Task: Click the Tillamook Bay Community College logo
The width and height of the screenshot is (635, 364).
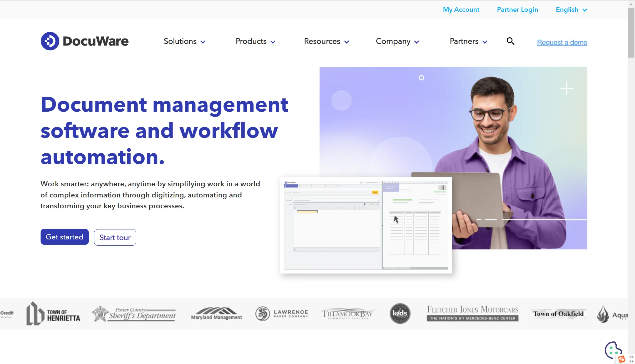Action: [x=347, y=314]
